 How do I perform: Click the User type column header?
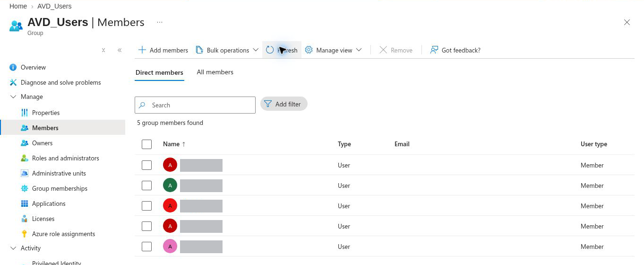[x=594, y=144]
